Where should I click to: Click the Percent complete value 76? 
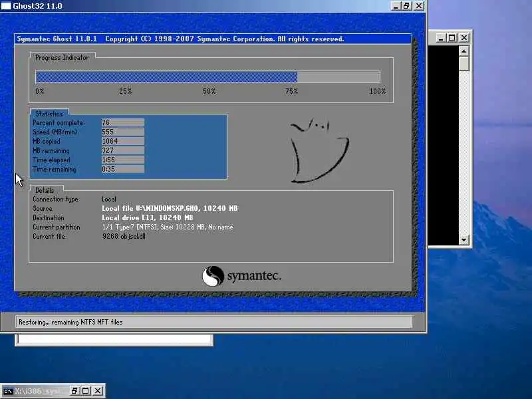pyautogui.click(x=122, y=122)
